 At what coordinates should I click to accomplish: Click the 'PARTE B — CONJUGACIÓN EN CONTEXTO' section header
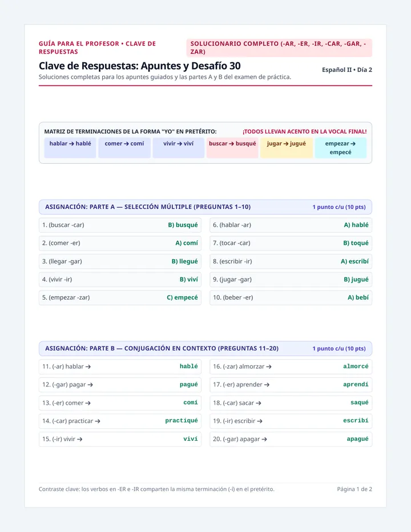(205, 348)
